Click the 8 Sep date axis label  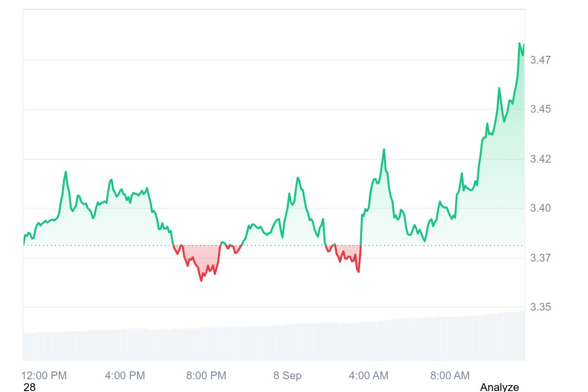coord(288,376)
